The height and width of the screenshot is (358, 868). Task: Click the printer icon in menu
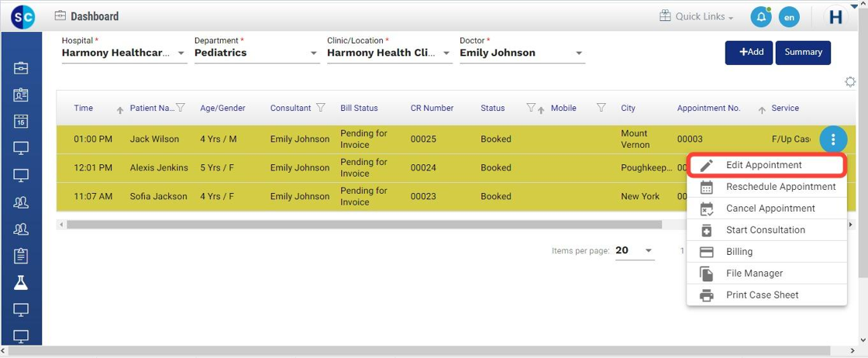(x=706, y=295)
